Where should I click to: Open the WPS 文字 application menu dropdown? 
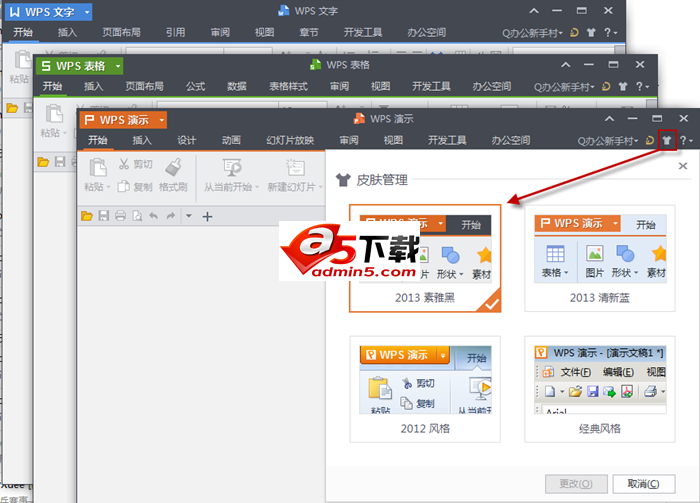87,12
